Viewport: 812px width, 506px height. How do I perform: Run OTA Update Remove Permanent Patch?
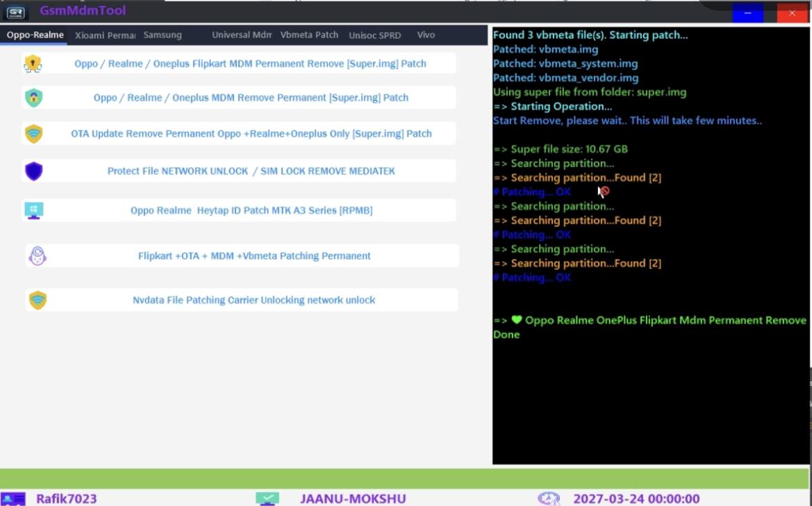coord(239,133)
